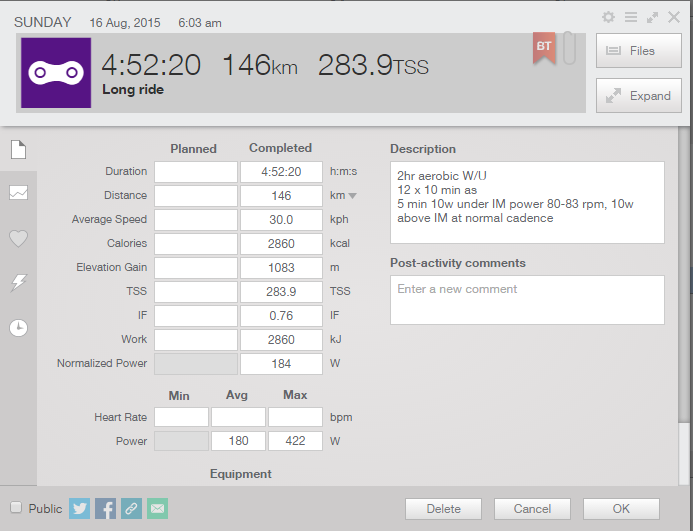Click the paperclip attachment icon
The height and width of the screenshot is (531, 693).
tap(569, 48)
